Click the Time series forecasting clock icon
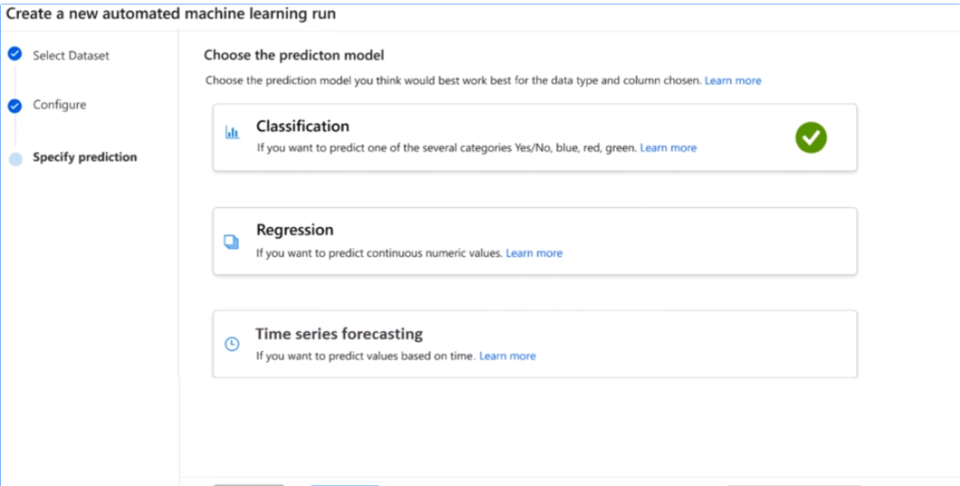This screenshot has width=960, height=486. click(x=232, y=344)
